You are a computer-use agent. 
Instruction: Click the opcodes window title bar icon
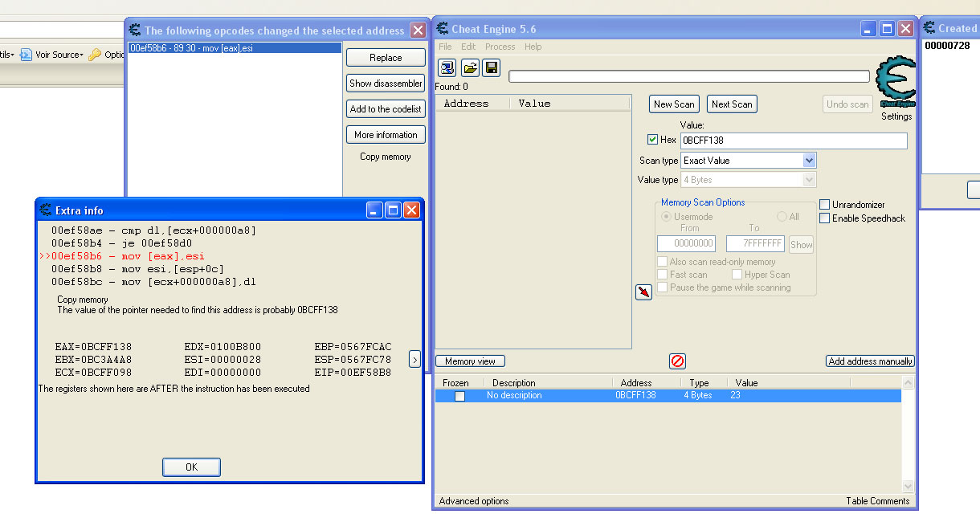click(x=135, y=31)
